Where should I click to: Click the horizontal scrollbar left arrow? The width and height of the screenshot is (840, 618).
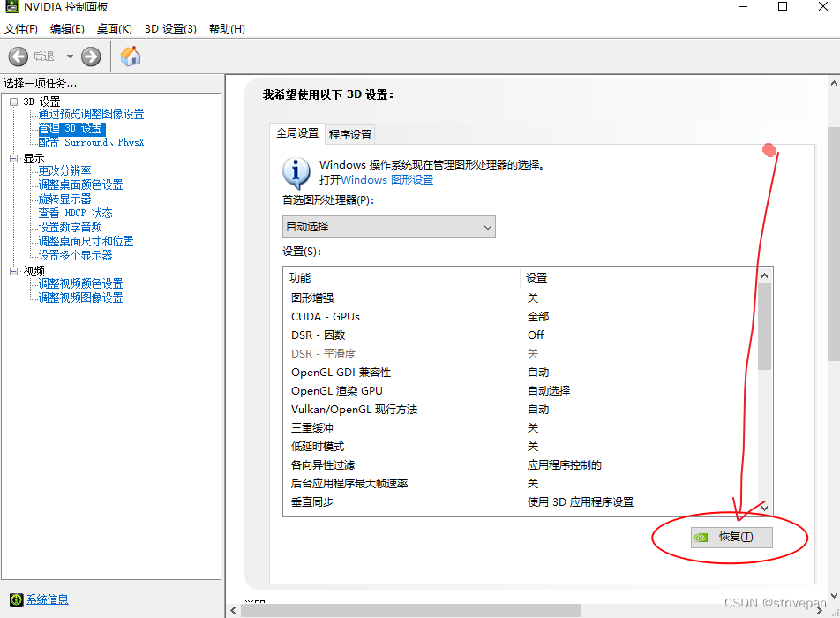pyautogui.click(x=233, y=611)
